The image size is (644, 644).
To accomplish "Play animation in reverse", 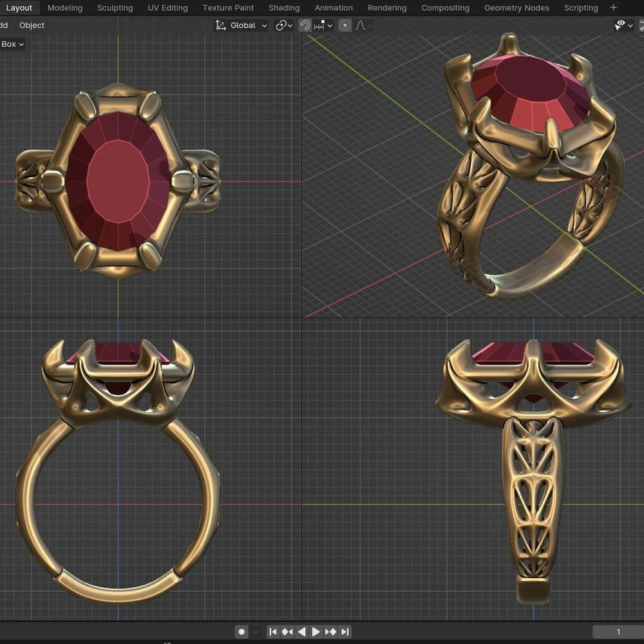I will (301, 632).
